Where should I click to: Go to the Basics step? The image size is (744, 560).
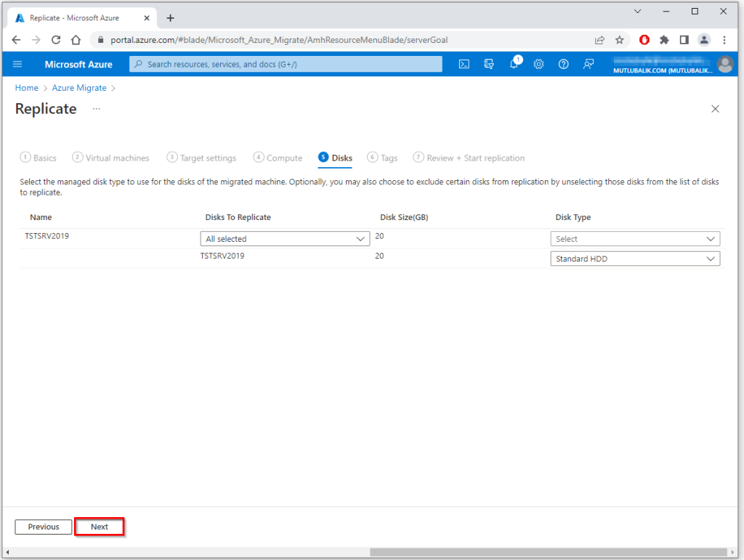(x=39, y=158)
